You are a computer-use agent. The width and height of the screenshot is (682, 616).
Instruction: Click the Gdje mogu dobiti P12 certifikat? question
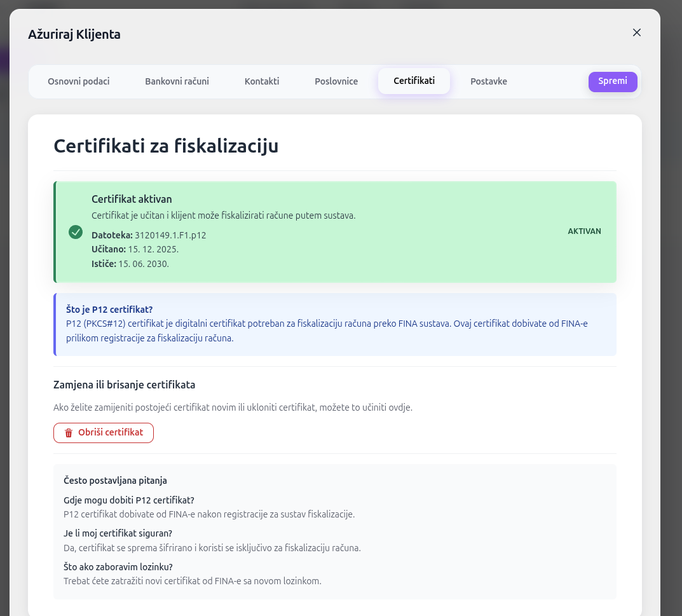(x=129, y=500)
